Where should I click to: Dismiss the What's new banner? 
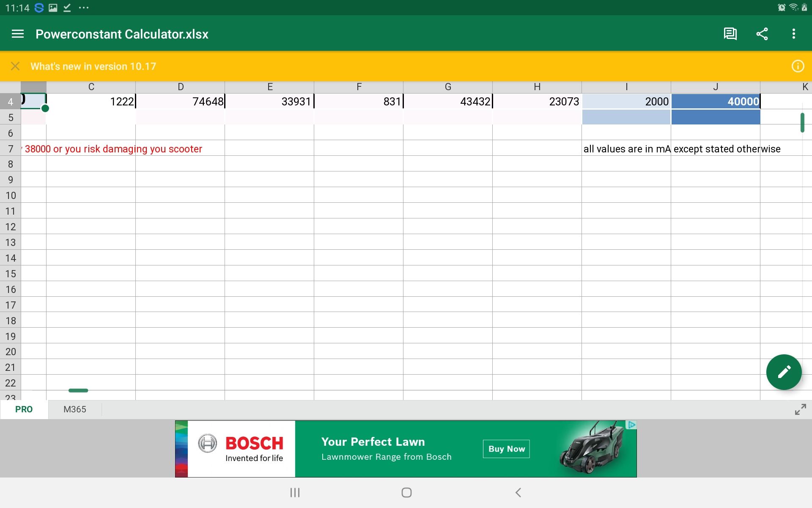click(15, 66)
